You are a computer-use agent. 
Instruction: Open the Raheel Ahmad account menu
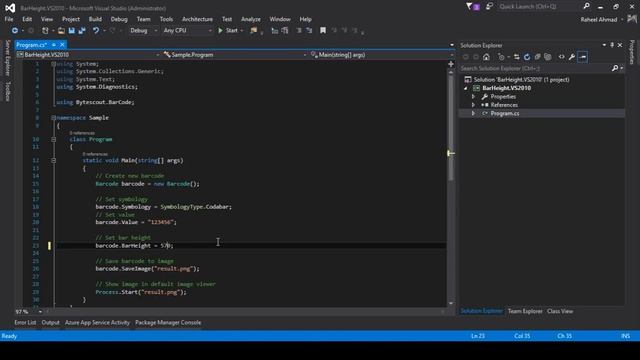click(602, 20)
